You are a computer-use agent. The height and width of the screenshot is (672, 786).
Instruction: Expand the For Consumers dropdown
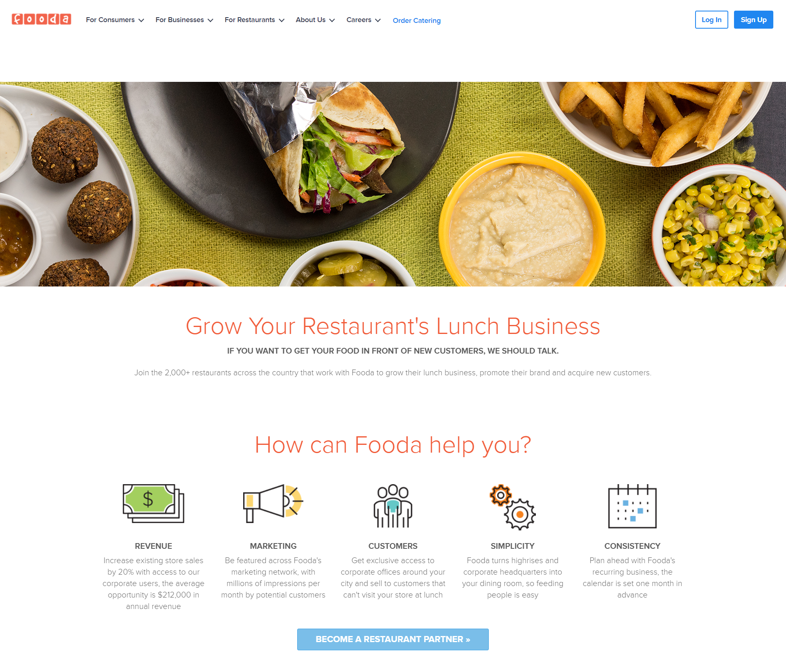[115, 20]
